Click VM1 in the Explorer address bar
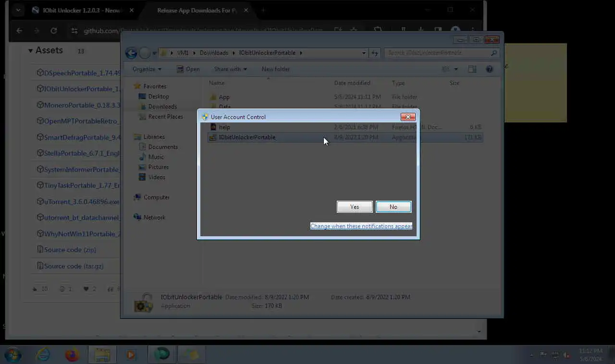The height and width of the screenshot is (364, 615). pyautogui.click(x=183, y=53)
